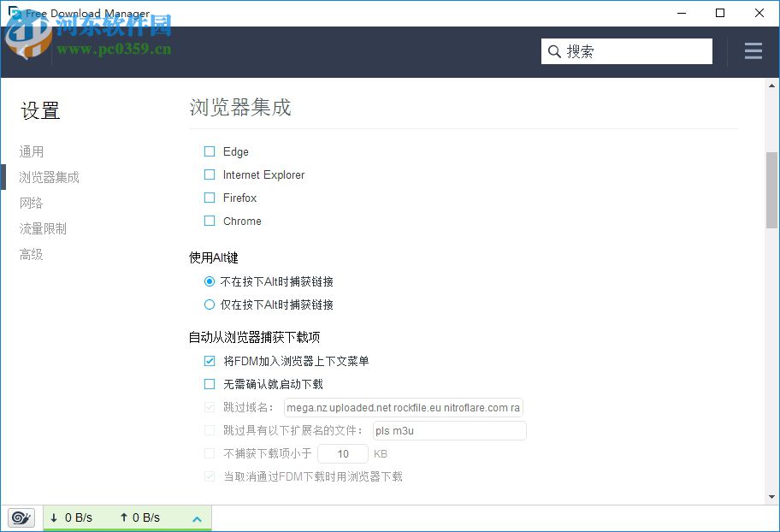Open the 流量限制 settings section
Screen dimensions: 780x532
click(x=43, y=228)
